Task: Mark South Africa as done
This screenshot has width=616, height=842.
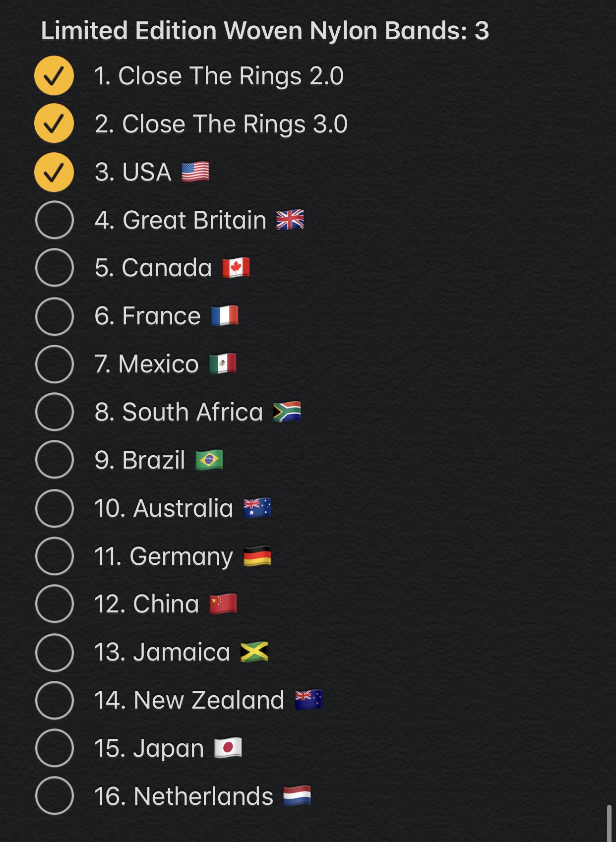Action: (54, 412)
